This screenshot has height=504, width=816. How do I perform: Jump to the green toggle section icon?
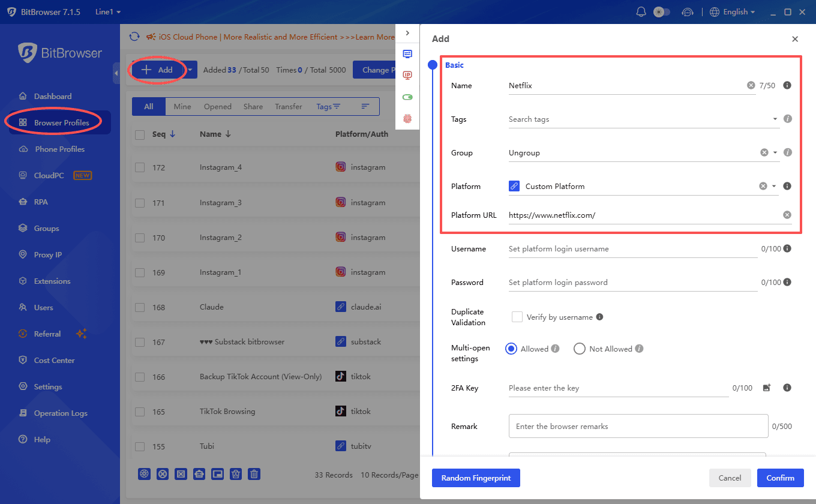pyautogui.click(x=407, y=97)
